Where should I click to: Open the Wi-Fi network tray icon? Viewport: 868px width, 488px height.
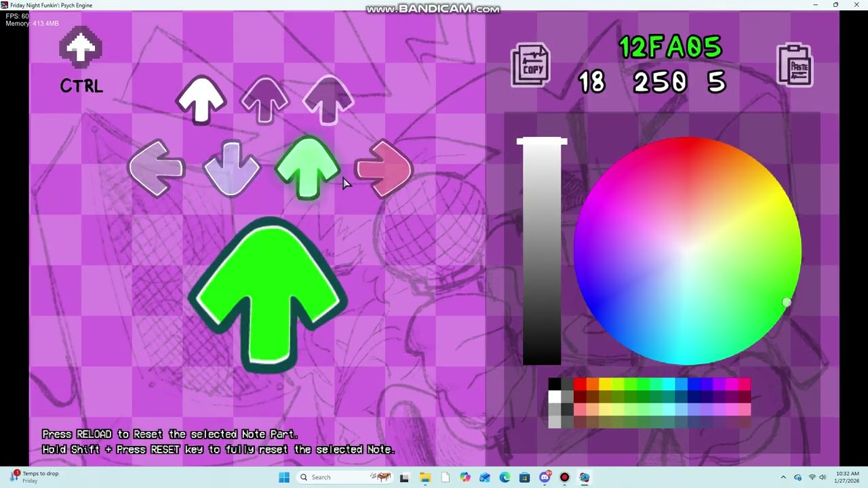coord(812,477)
